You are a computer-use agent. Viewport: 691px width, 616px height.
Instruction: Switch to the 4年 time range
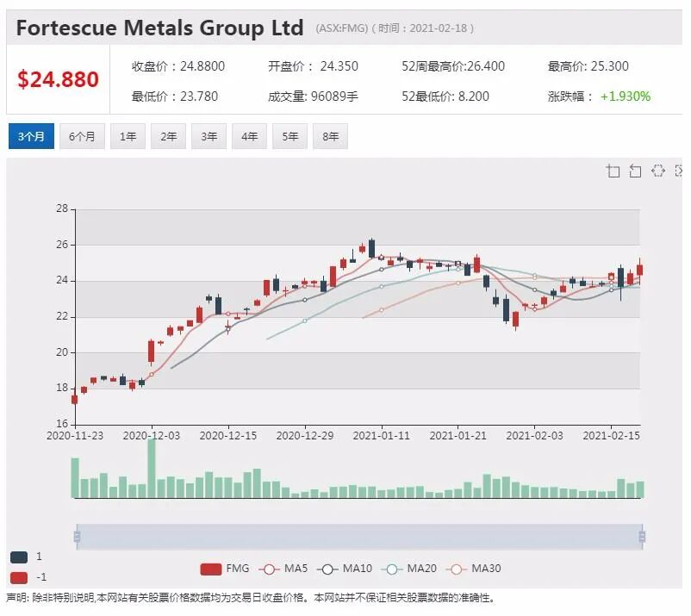[249, 137]
